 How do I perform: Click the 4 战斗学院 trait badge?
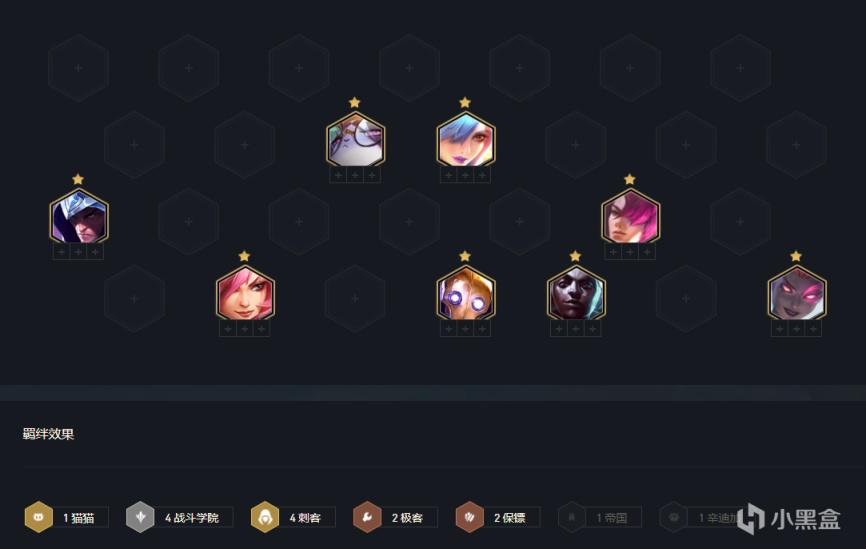pyautogui.click(x=180, y=517)
